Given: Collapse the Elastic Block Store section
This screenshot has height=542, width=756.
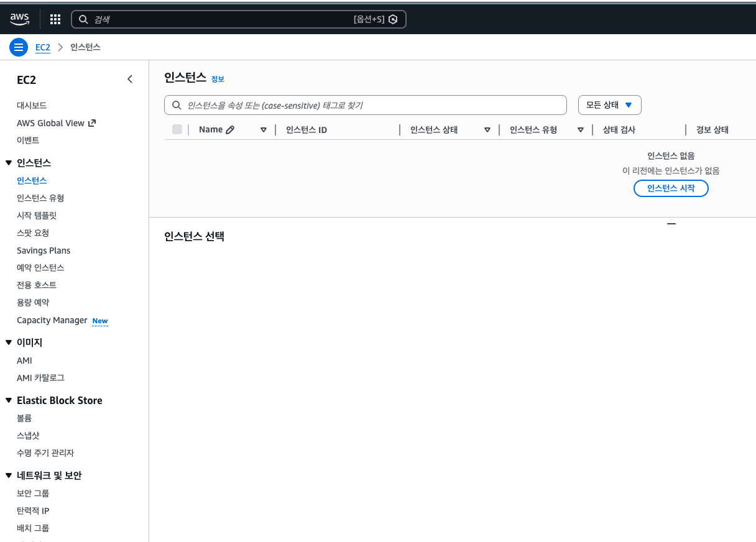Looking at the screenshot, I should coord(9,401).
